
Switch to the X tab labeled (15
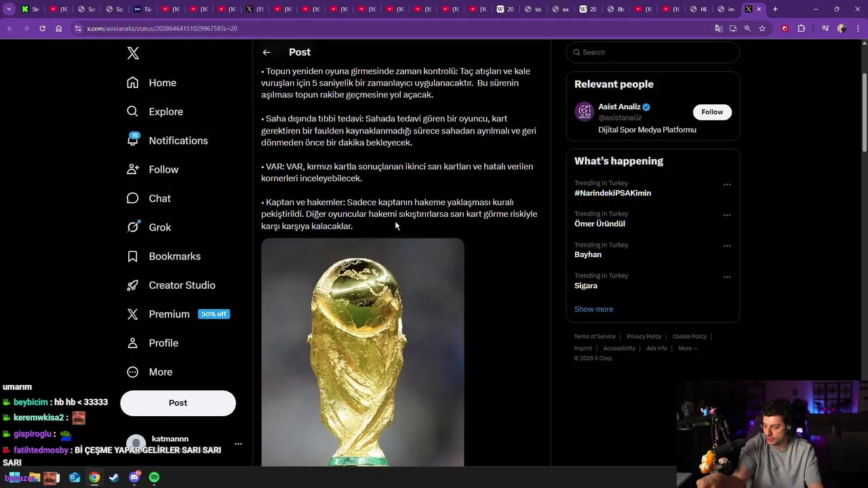click(x=255, y=9)
